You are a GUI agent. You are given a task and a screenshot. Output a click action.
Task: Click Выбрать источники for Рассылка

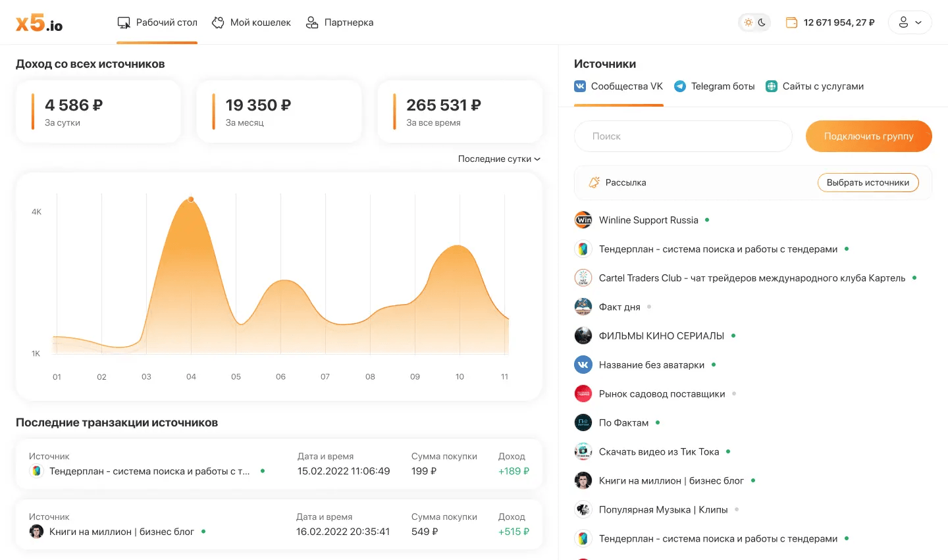click(868, 182)
